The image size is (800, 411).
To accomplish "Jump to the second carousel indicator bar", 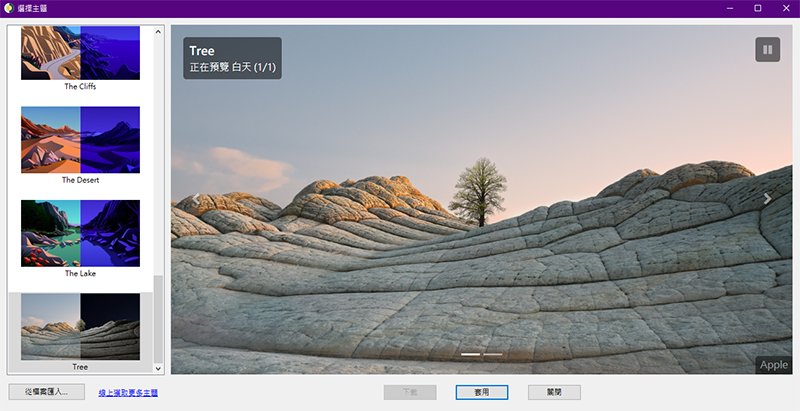I will pyautogui.click(x=493, y=354).
